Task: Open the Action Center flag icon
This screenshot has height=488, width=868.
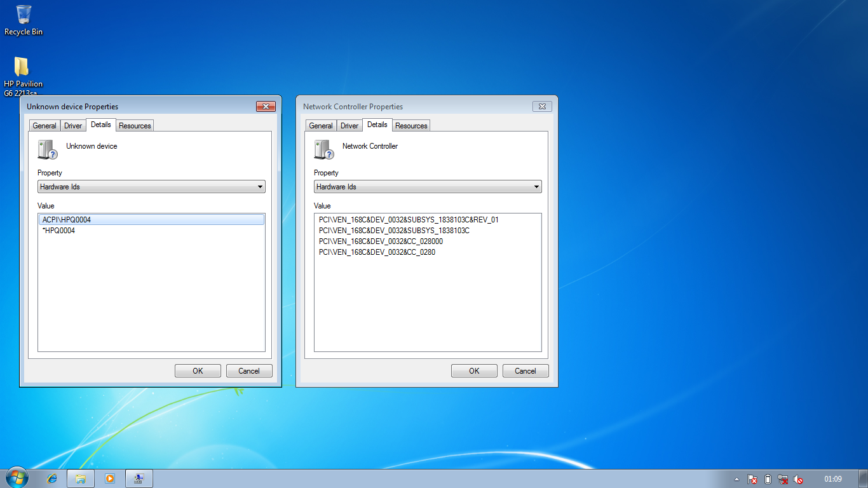Action: coord(752,479)
